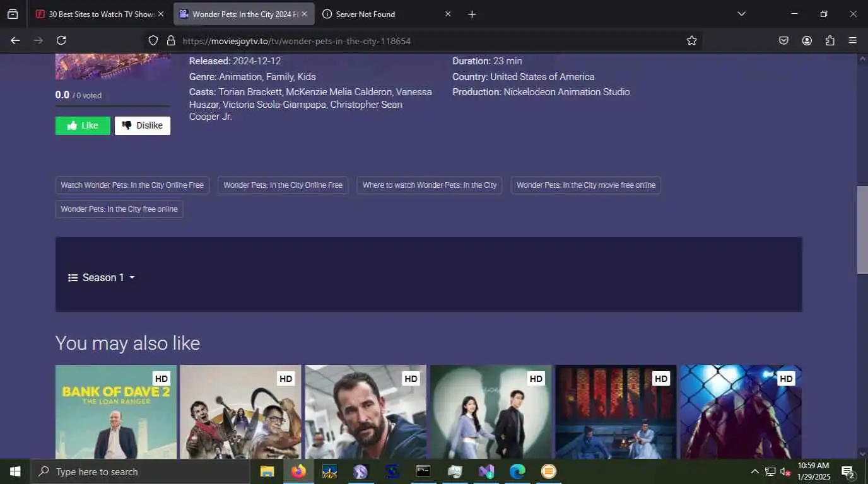Screen dimensions: 868x484
Task: Open the orange round app in taskbar
Action: pyautogui.click(x=549, y=471)
